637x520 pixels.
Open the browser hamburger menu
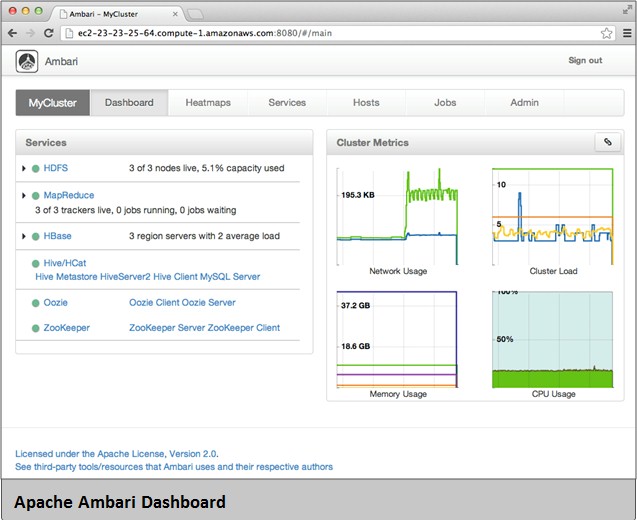click(627, 33)
